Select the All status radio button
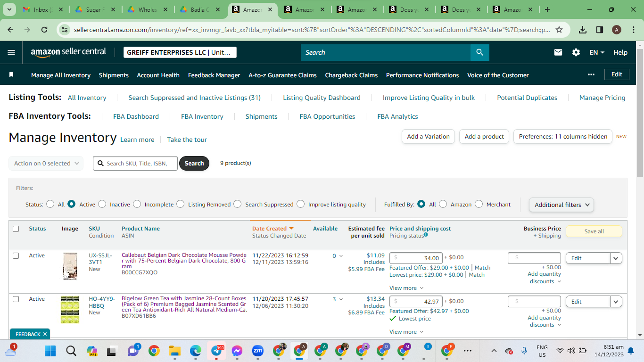This screenshot has width=644, height=362. click(x=50, y=204)
